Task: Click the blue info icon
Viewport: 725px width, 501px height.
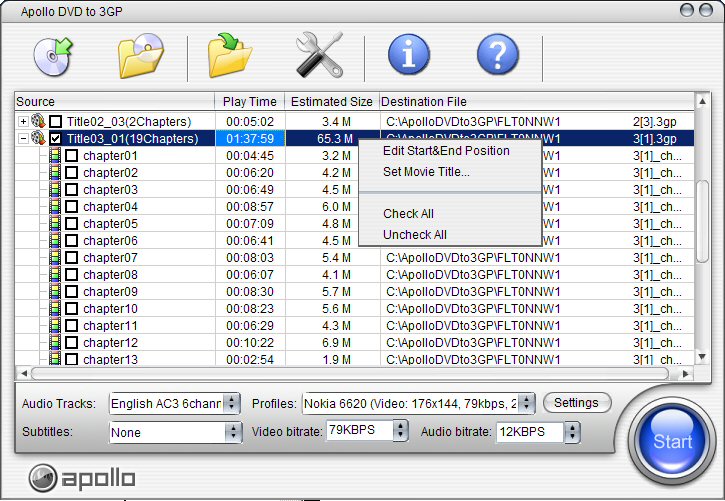Action: [408, 55]
